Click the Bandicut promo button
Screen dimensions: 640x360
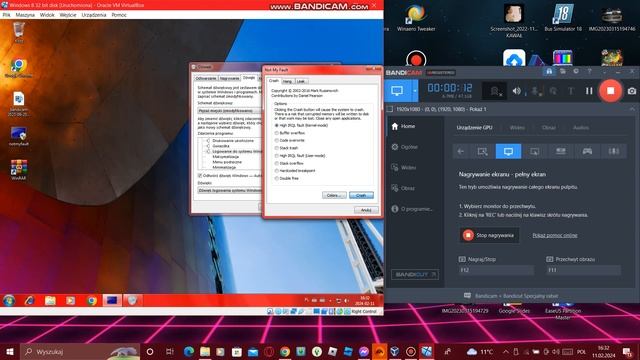point(415,274)
